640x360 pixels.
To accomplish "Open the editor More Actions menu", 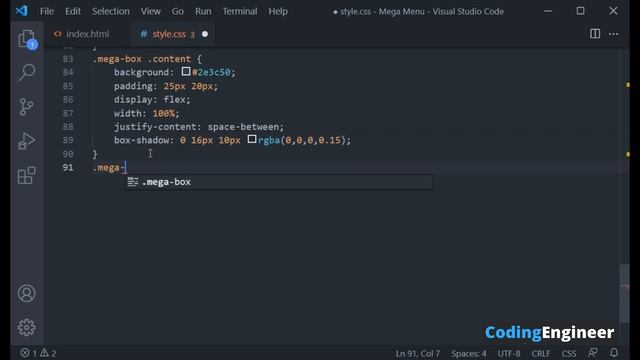I will pos(613,34).
